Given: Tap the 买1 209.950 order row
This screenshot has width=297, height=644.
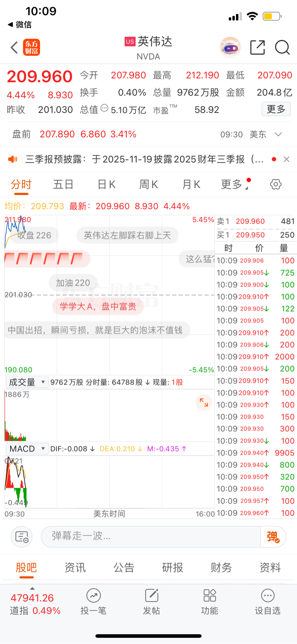Looking at the screenshot, I should tap(255, 235).
